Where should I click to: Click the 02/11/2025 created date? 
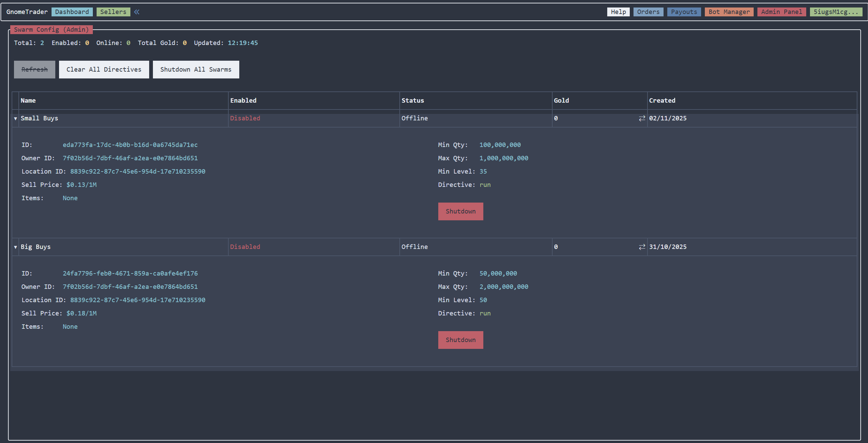coord(668,118)
